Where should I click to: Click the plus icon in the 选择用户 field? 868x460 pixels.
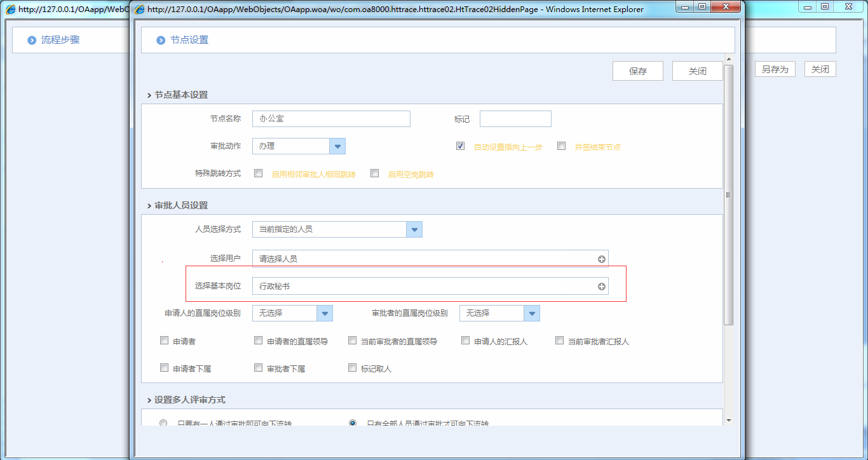click(601, 259)
